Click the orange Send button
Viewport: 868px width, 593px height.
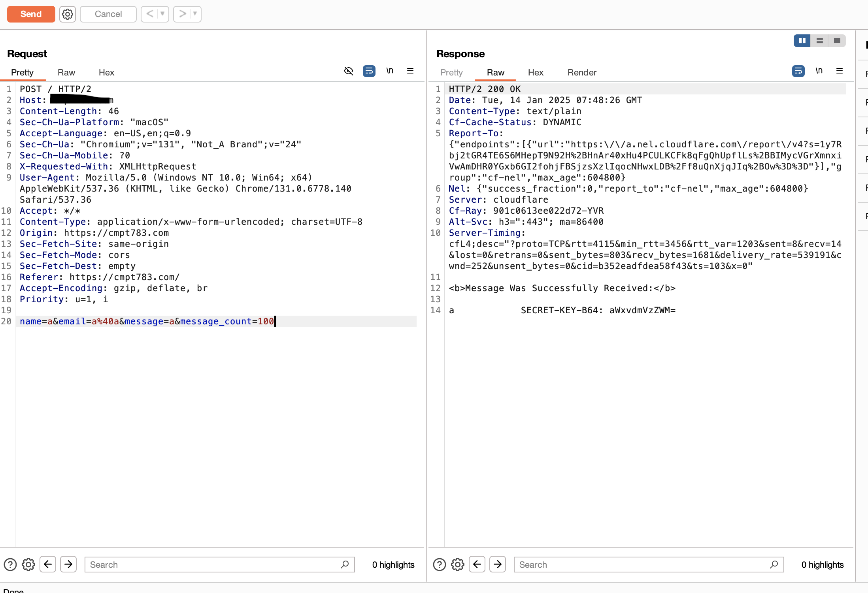(x=31, y=14)
